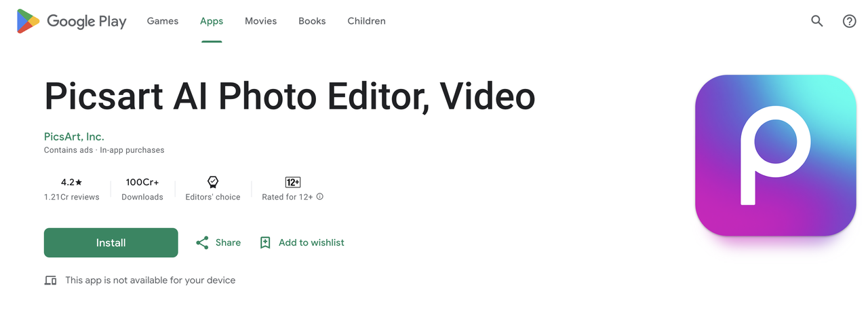Image resolution: width=868 pixels, height=332 pixels.
Task: Click the 4.2 star rating
Action: coord(71,182)
